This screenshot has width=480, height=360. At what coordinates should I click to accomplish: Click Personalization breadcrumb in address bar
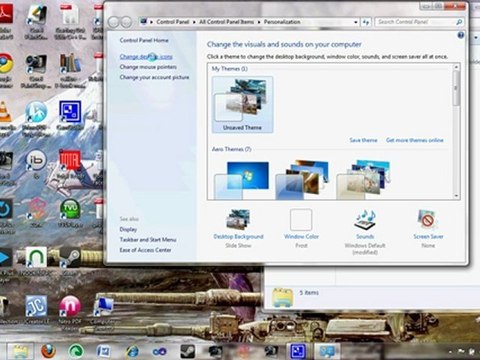pos(282,22)
